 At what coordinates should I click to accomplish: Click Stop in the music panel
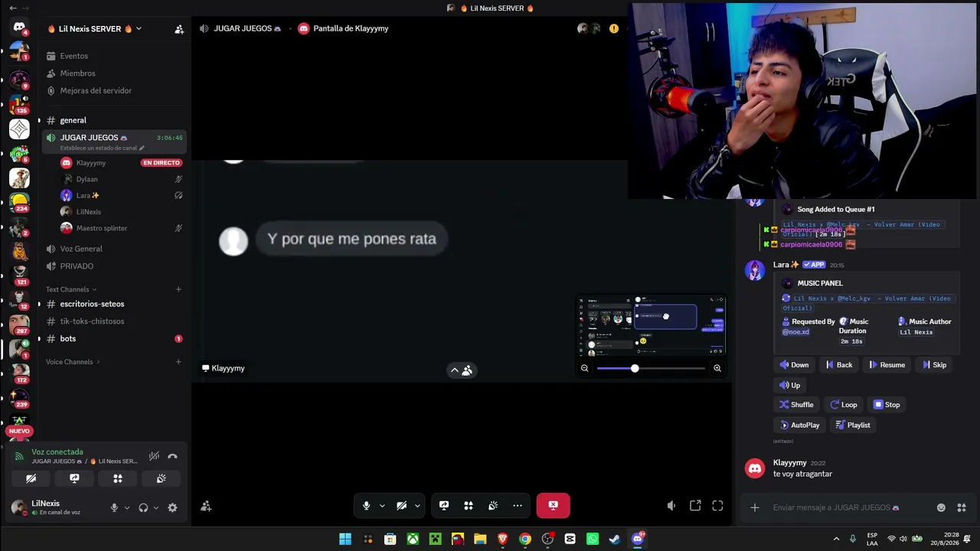(x=887, y=405)
